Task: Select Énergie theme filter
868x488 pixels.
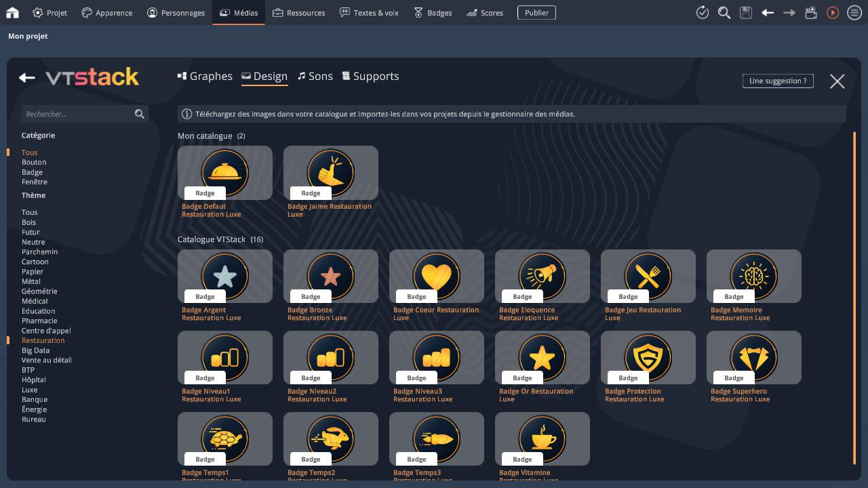Action: tap(34, 409)
